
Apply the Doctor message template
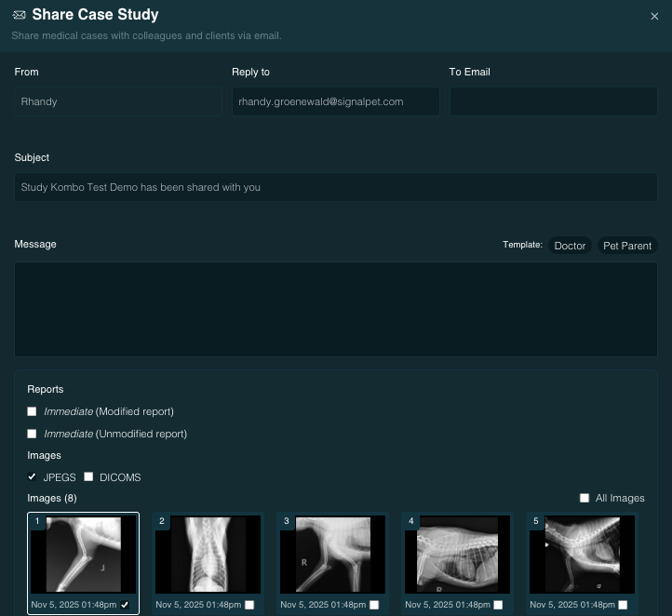(570, 246)
